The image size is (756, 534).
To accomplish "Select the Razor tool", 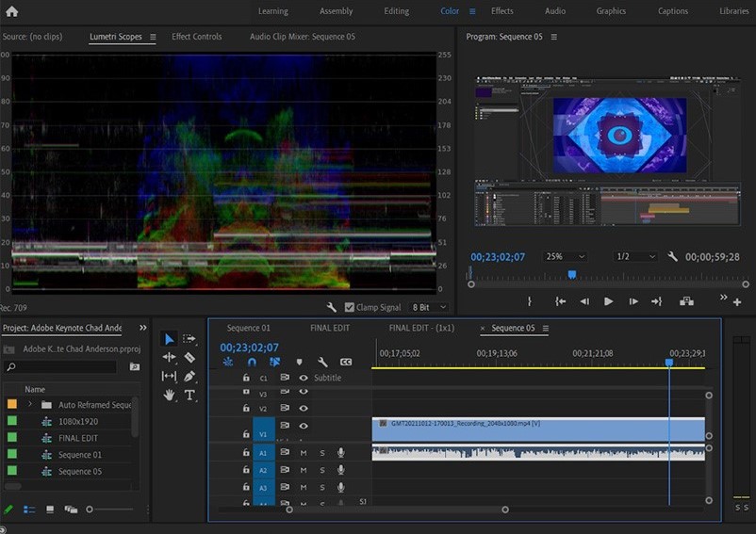I will [x=189, y=357].
